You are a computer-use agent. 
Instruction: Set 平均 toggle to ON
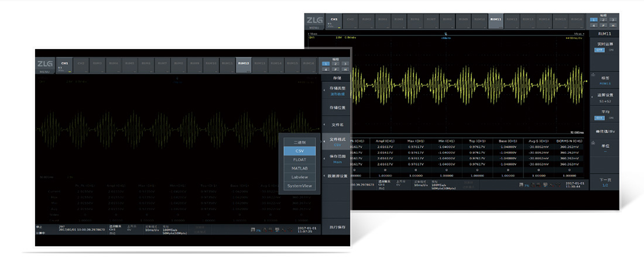(x=611, y=118)
